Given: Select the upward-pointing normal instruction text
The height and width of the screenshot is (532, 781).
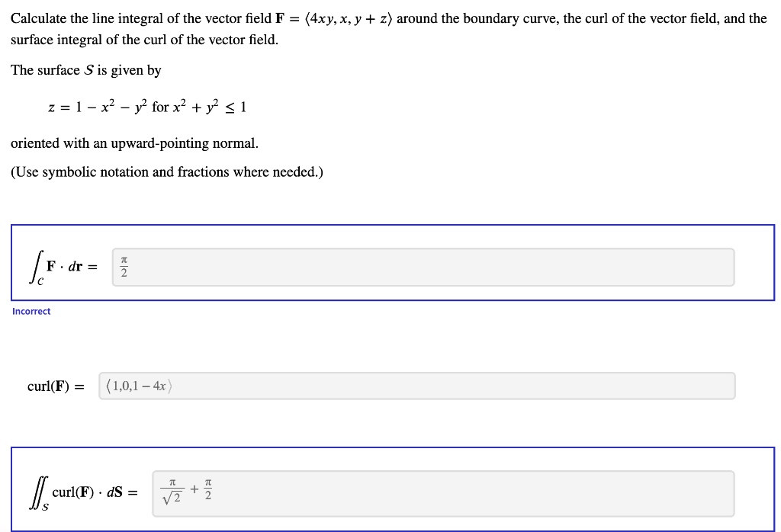Looking at the screenshot, I should (x=133, y=143).
